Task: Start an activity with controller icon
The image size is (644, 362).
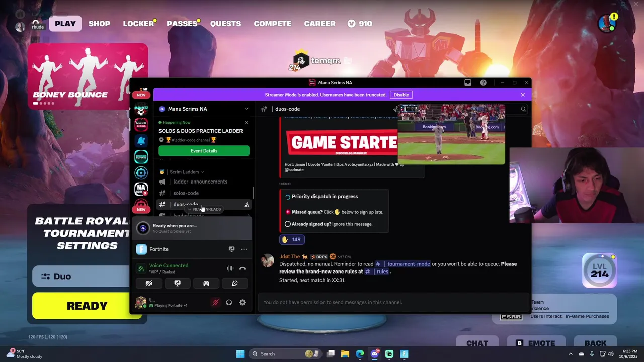Action: 206,284
